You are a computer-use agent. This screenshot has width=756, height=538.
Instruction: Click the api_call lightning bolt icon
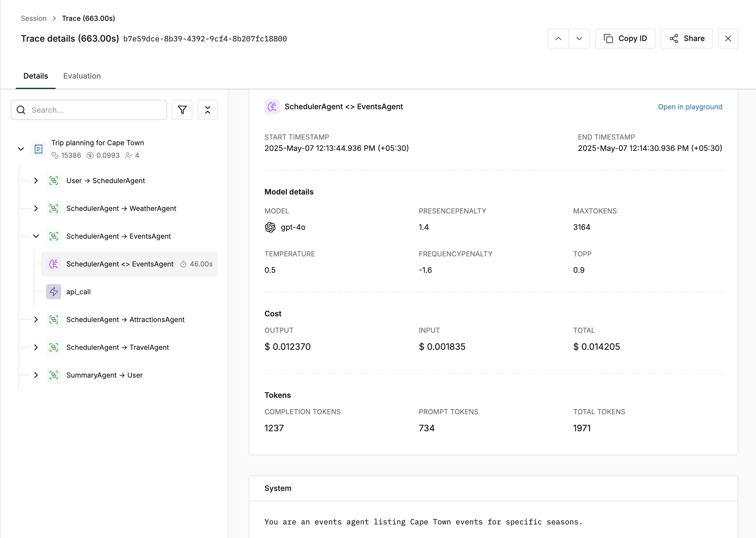(x=53, y=291)
